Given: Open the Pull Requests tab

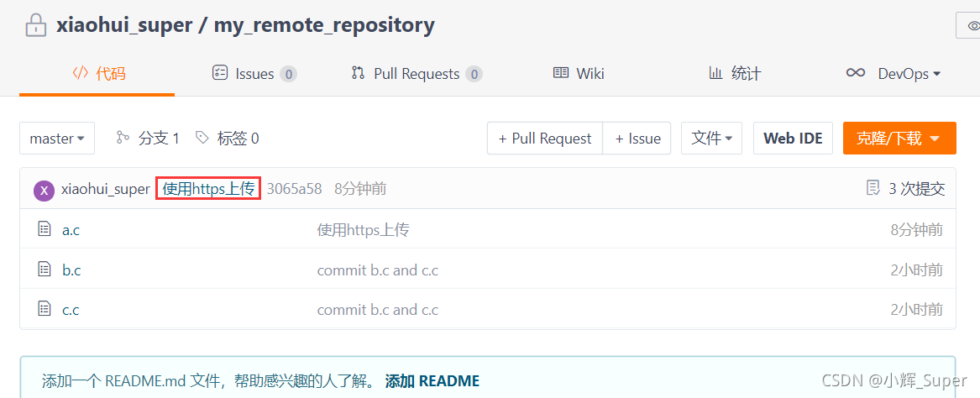Looking at the screenshot, I should pos(417,74).
